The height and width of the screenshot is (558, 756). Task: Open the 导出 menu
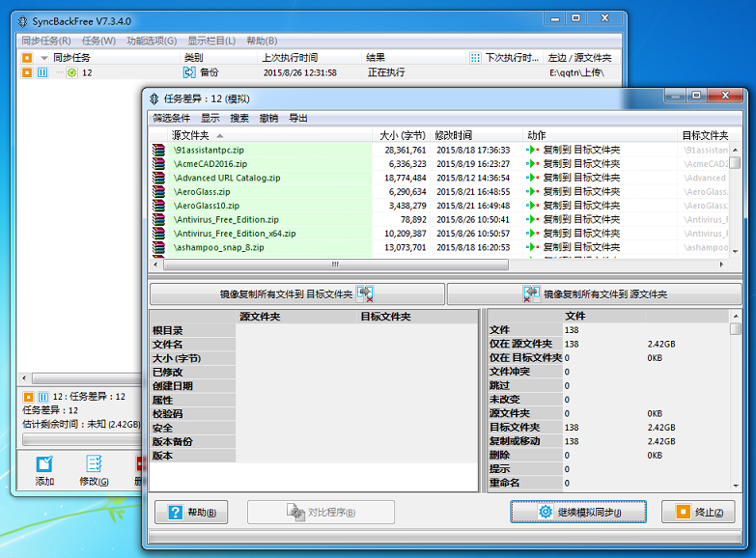[x=298, y=118]
